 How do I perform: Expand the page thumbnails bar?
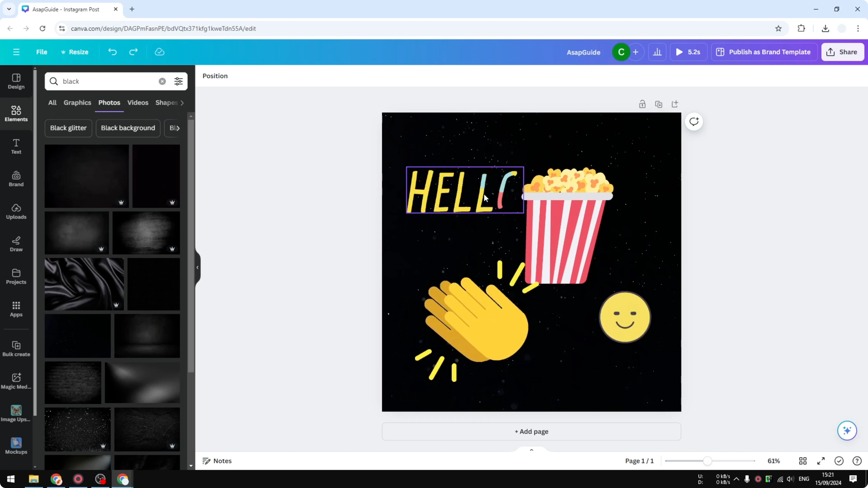531,450
